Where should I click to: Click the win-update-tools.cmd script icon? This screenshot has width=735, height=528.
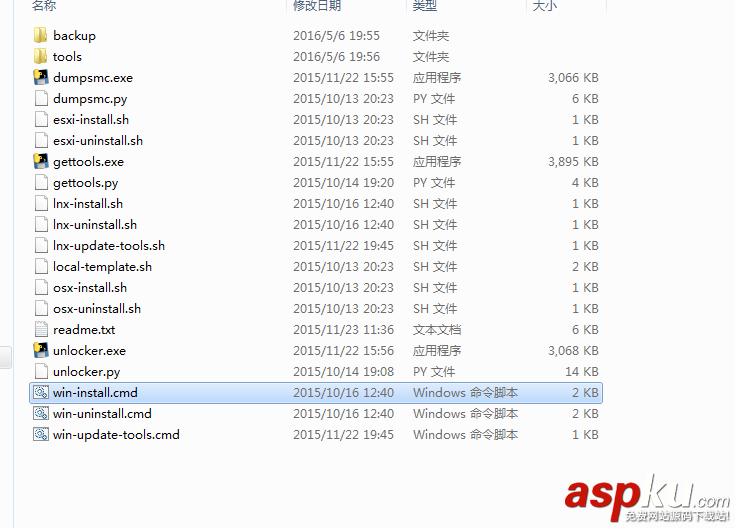(41, 435)
